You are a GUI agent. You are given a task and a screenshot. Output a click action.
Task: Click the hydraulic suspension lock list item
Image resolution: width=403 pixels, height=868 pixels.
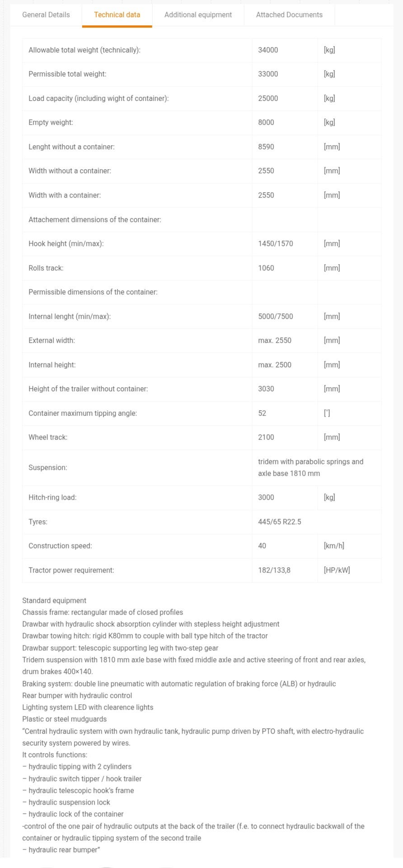(66, 802)
